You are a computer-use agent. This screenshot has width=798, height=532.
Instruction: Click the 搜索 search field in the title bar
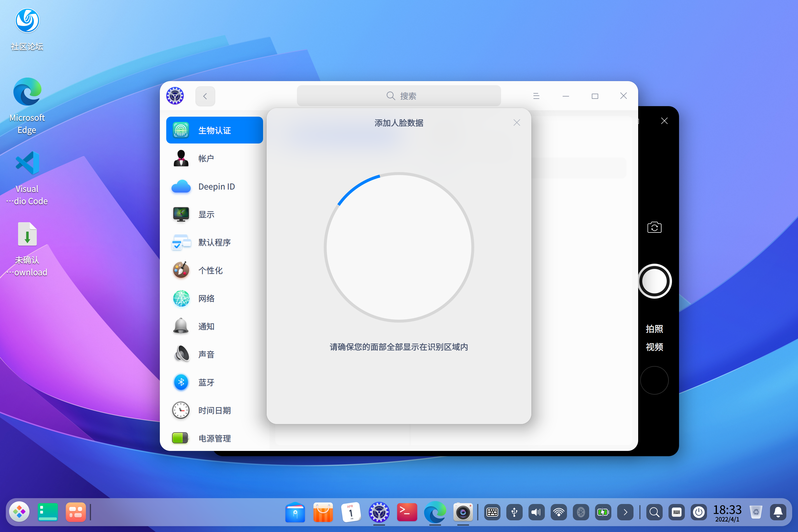(x=399, y=96)
